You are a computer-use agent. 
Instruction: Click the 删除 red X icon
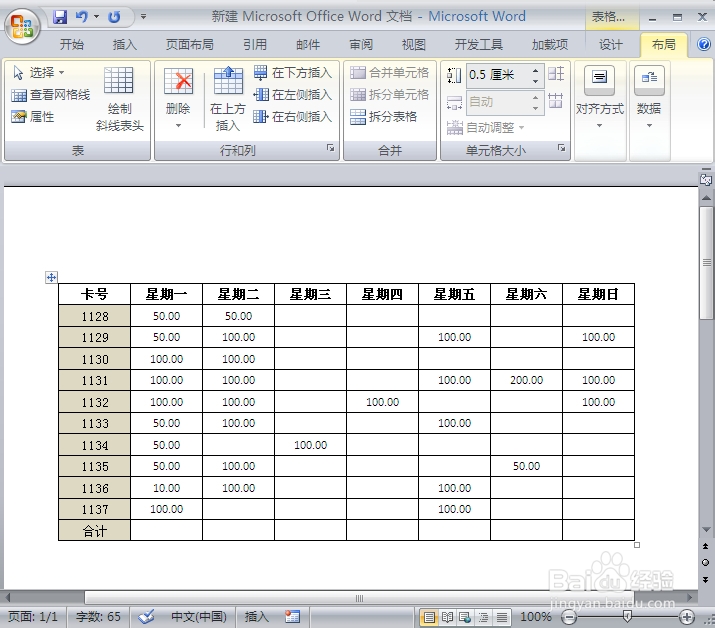point(178,82)
